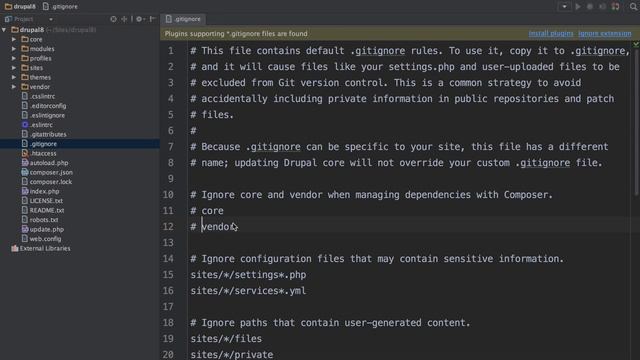Open Project panel gear settings
640x360 pixels.
click(140, 19)
